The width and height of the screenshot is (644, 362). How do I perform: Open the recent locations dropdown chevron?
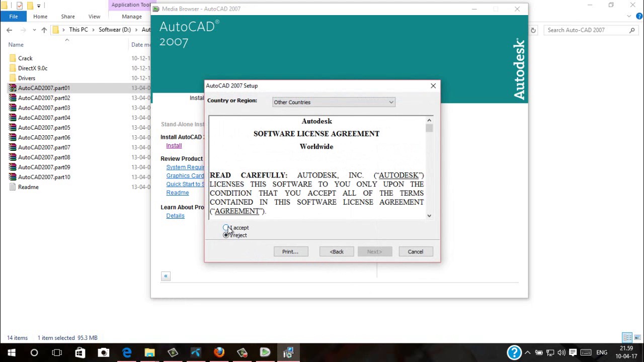34,30
